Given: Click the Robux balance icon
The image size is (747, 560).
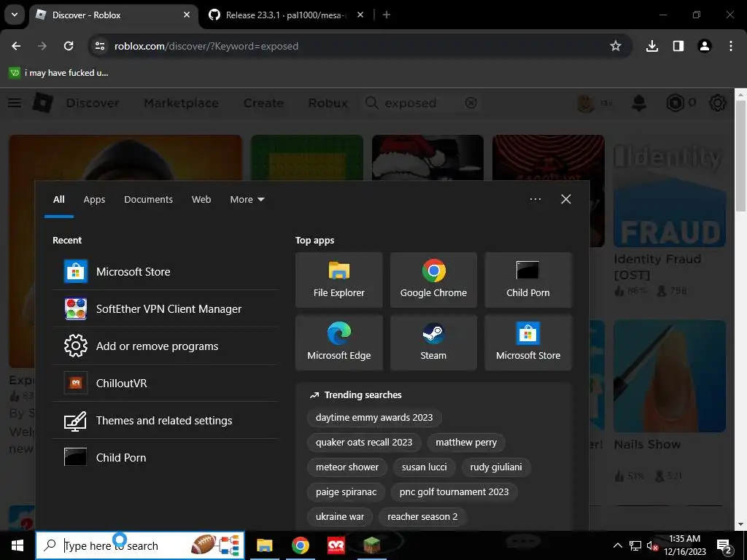Looking at the screenshot, I should click(x=675, y=102).
